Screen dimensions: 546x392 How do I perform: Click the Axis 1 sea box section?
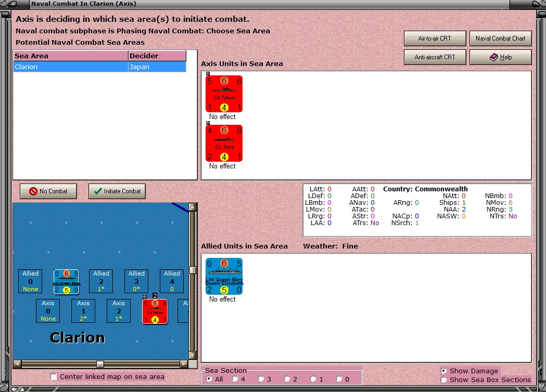point(83,311)
